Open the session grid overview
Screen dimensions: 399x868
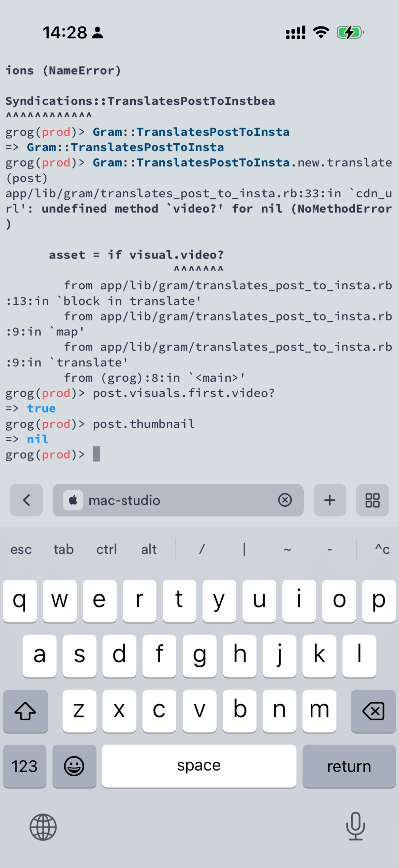[373, 500]
